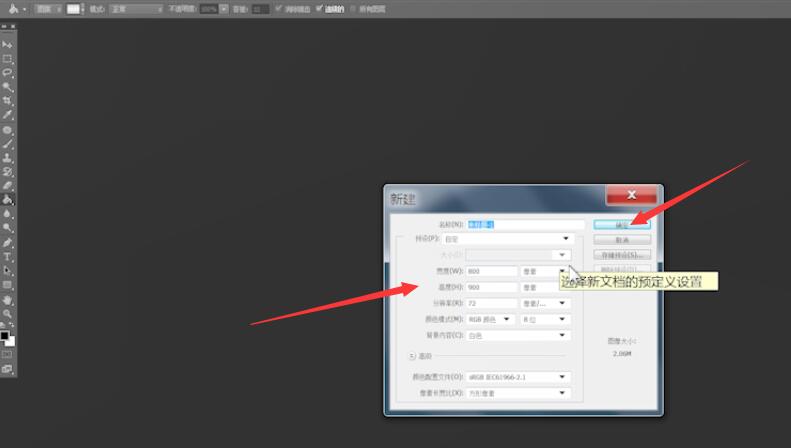Select the Eyedropper tool
The width and height of the screenshot is (791, 448).
(x=7, y=115)
